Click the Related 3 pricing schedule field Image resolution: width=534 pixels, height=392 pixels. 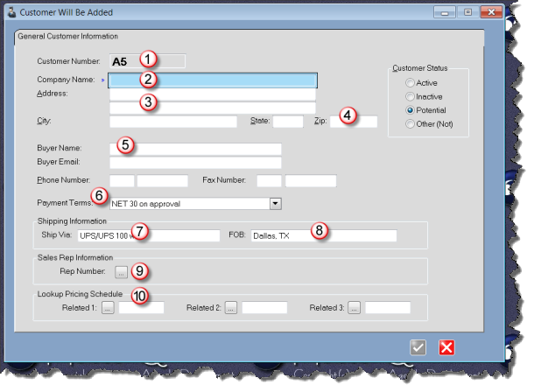point(388,308)
